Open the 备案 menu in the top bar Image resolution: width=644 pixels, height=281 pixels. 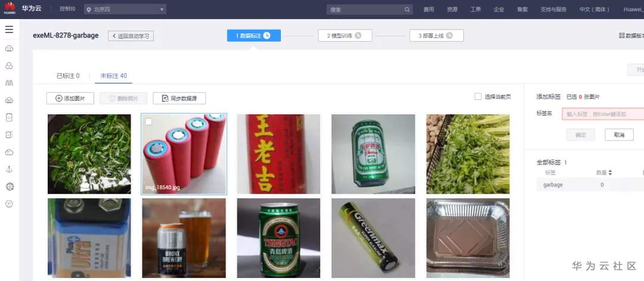522,10
